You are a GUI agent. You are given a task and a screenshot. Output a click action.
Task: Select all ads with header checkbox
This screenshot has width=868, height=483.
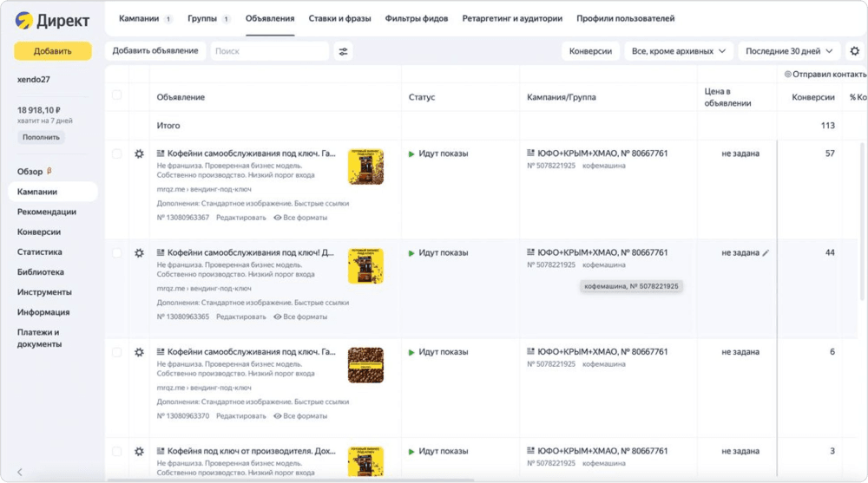117,95
